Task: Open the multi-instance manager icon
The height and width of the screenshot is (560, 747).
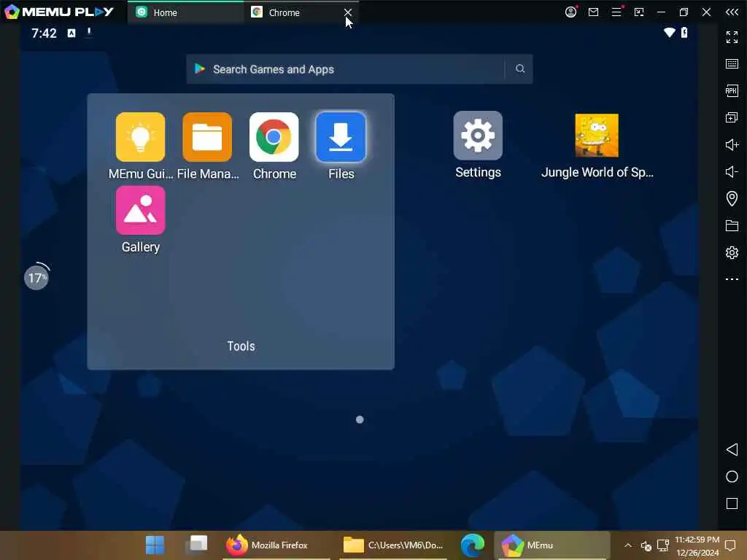Action: pyautogui.click(x=732, y=117)
